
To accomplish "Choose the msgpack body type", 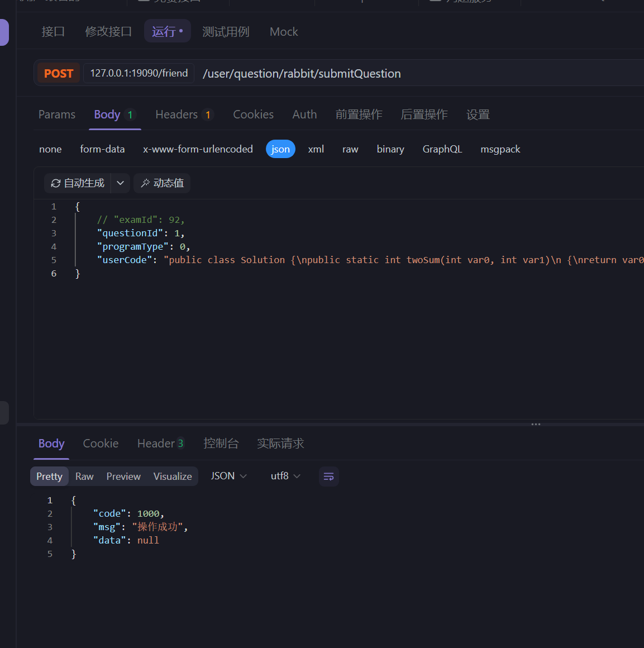I will [x=500, y=149].
